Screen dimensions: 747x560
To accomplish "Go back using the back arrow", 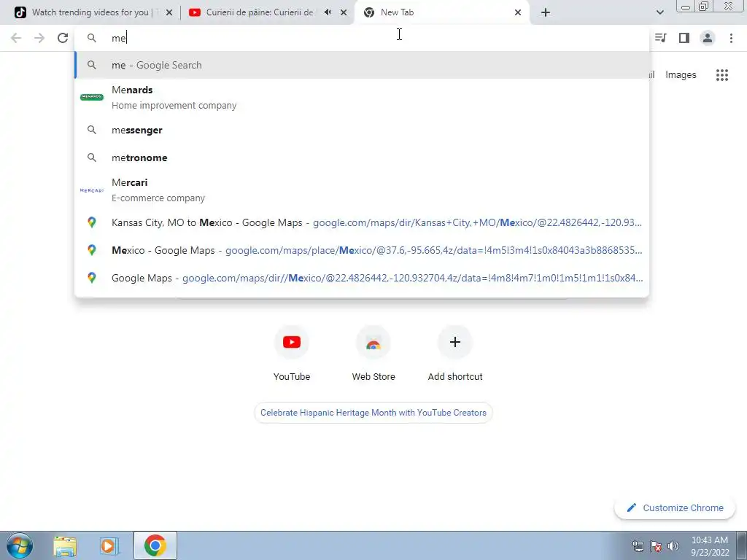I will tap(16, 38).
